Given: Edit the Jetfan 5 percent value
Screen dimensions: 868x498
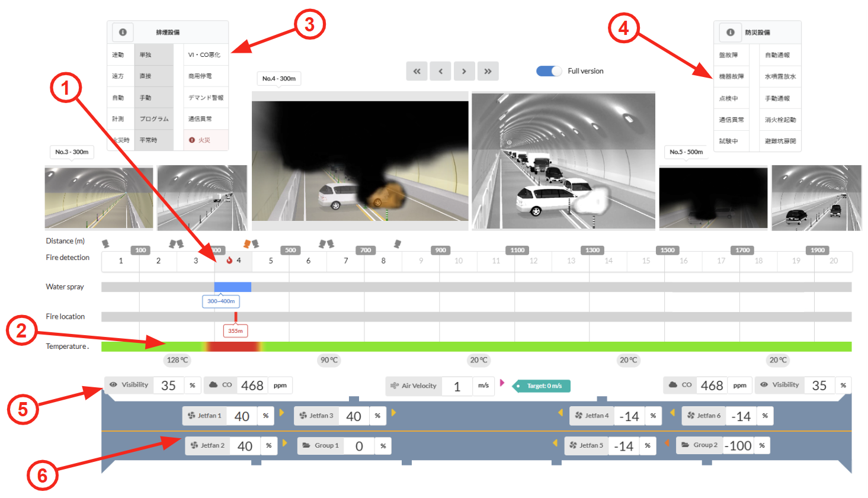Looking at the screenshot, I should pos(624,445).
